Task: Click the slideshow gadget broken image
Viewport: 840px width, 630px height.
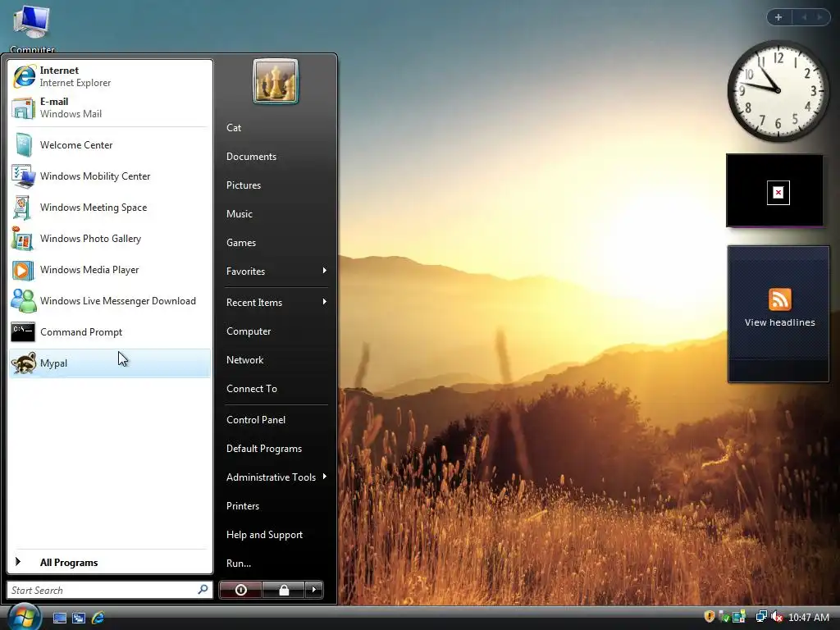Action: point(778,193)
